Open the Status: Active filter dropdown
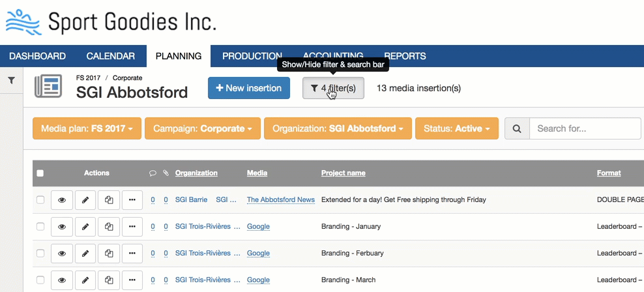The width and height of the screenshot is (644, 292). pyautogui.click(x=456, y=128)
